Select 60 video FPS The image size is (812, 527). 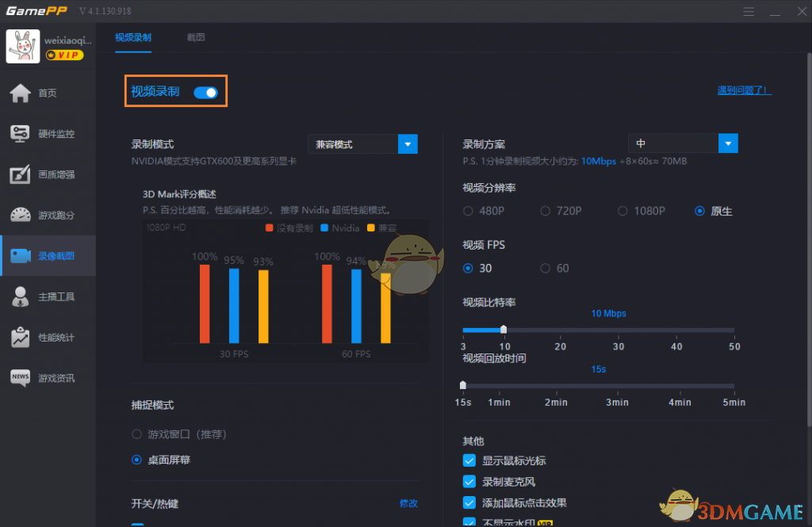click(x=546, y=268)
